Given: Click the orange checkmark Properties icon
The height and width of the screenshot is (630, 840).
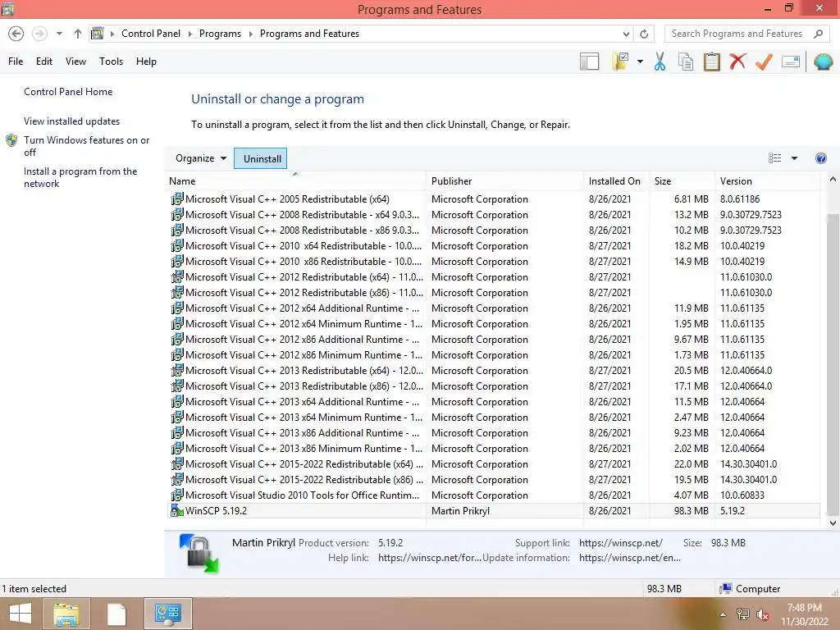Looking at the screenshot, I should pos(764,62).
